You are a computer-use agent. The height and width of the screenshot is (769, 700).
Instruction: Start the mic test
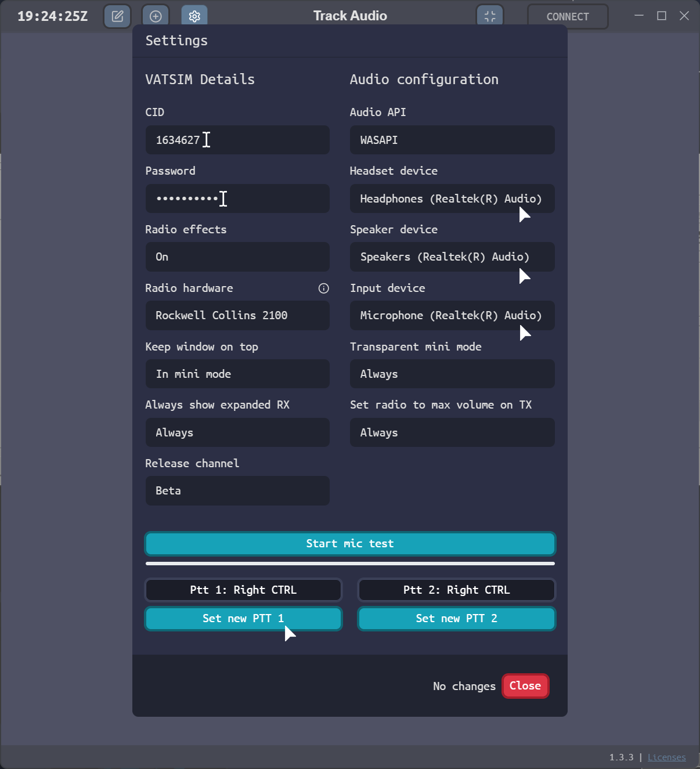350,544
